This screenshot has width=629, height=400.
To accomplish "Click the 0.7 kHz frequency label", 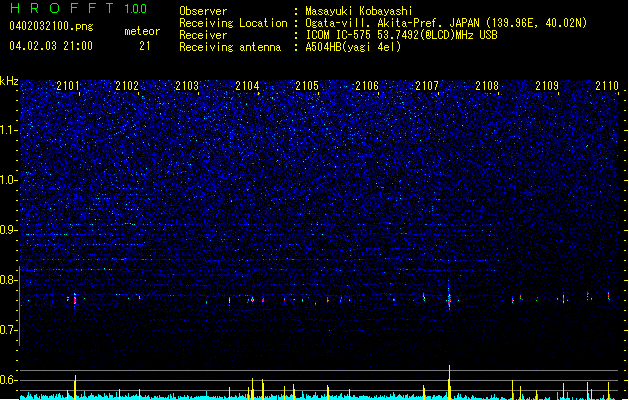I will 8,330.
